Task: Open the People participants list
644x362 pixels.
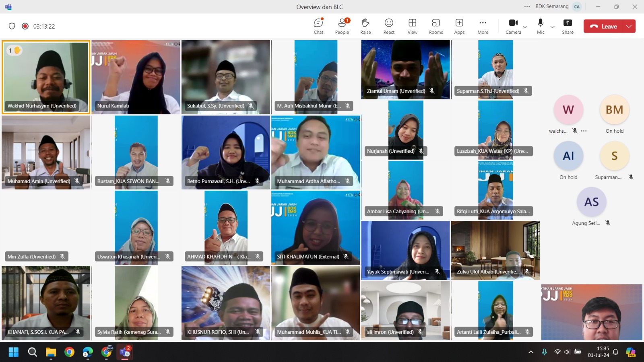Action: pyautogui.click(x=342, y=26)
